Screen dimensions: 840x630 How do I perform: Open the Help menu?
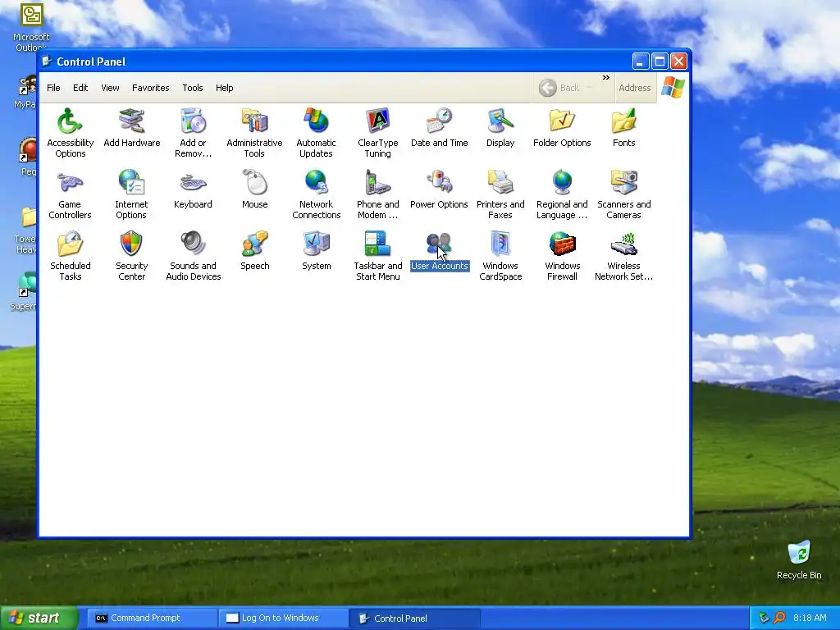(x=225, y=88)
